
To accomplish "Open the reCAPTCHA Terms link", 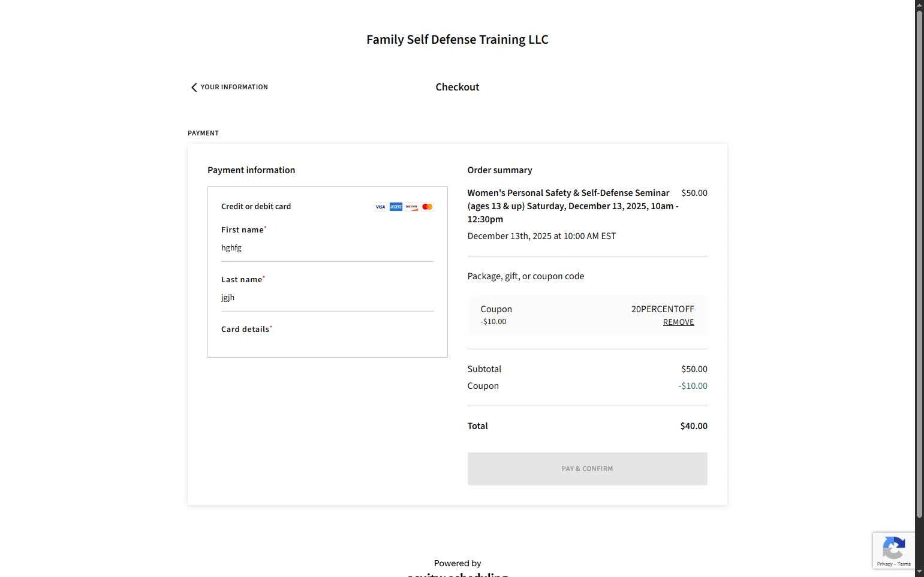I will tap(904, 564).
